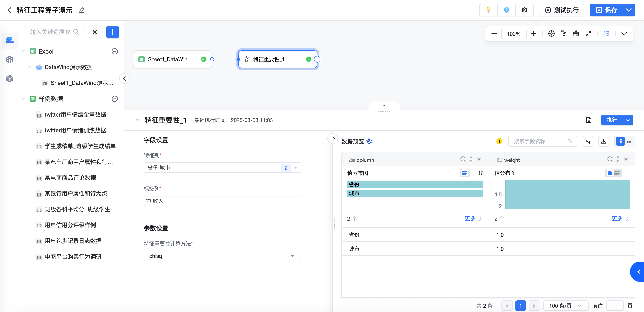This screenshot has width=644, height=312.
Task: Click the locate target icon beside search
Action: tap(95, 32)
